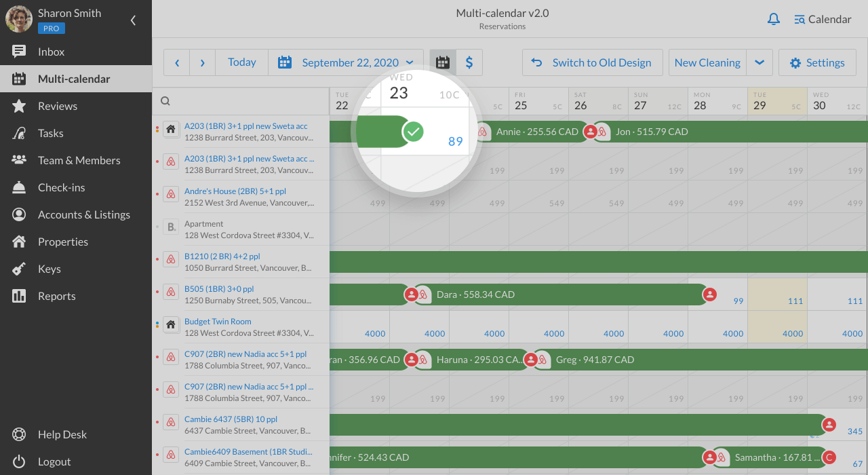868x475 pixels.
Task: Go to the next date range arrow
Action: [202, 62]
